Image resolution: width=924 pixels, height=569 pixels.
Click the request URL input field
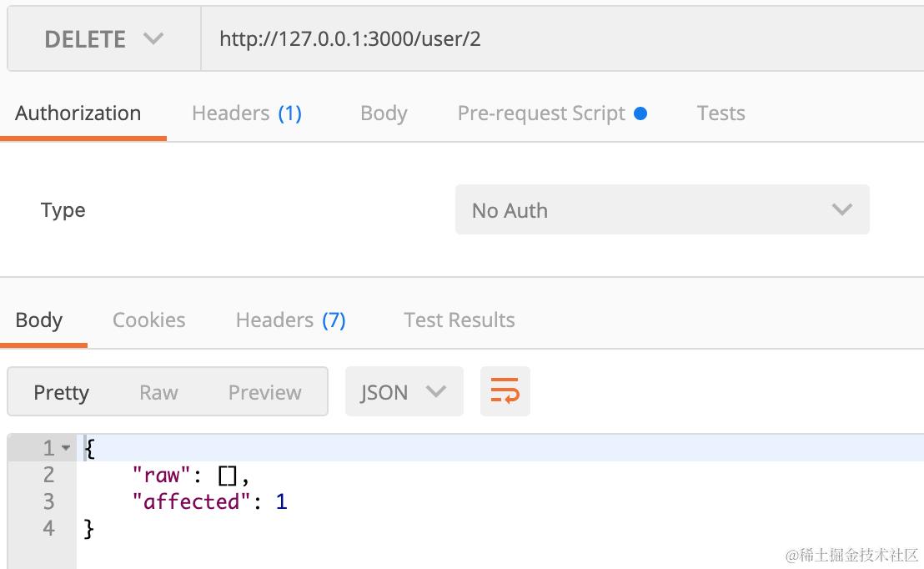pyautogui.click(x=559, y=39)
